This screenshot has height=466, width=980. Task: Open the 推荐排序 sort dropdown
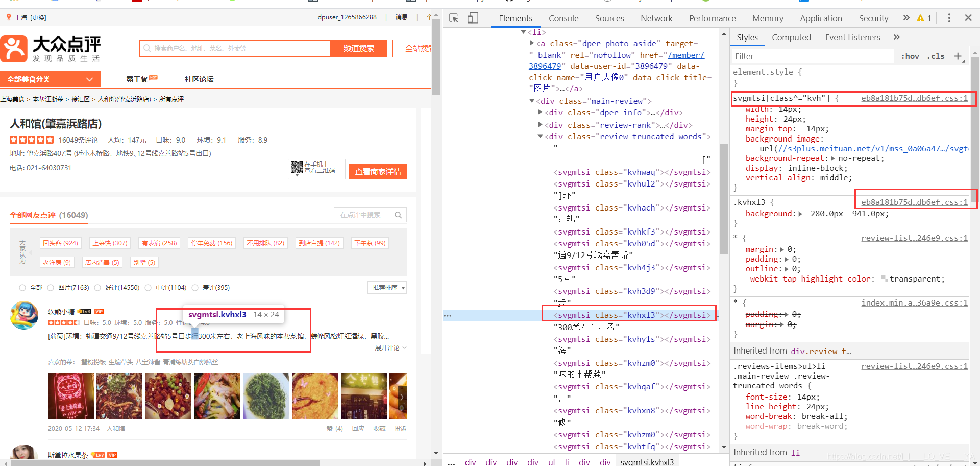[387, 288]
